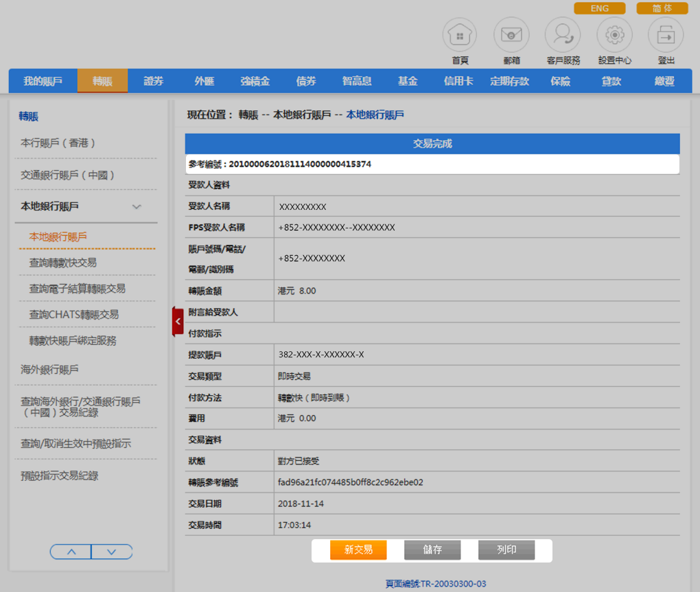Viewport: 700px width, 592px height.
Task: Collapse sidebar with the red arrow handle
Action: (x=178, y=321)
